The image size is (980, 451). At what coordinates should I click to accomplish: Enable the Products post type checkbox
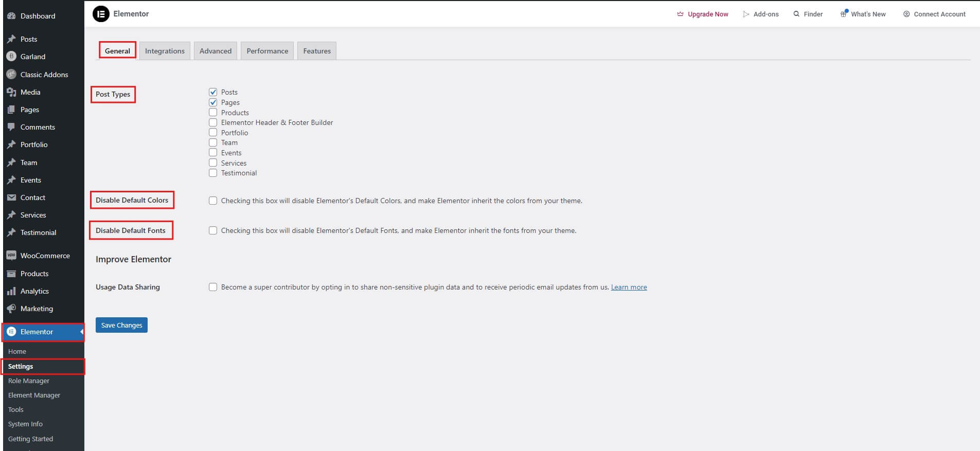[x=213, y=113]
